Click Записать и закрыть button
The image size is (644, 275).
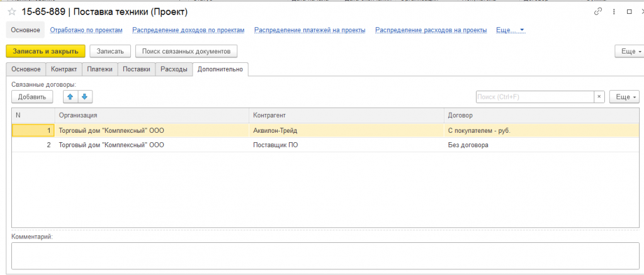click(x=45, y=52)
